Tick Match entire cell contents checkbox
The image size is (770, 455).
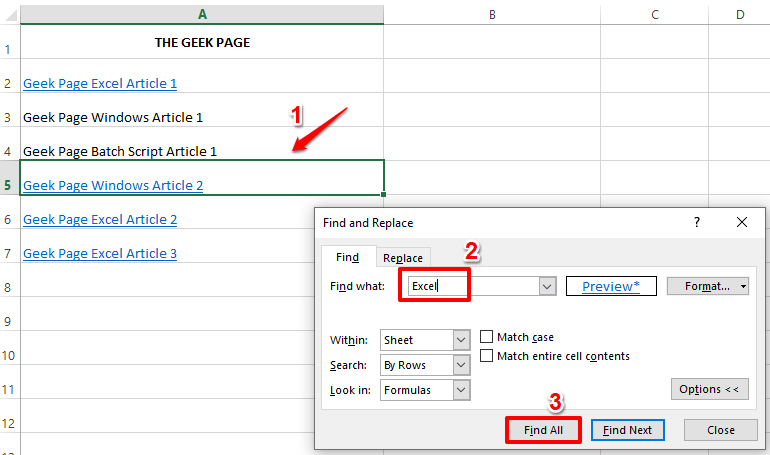click(487, 356)
